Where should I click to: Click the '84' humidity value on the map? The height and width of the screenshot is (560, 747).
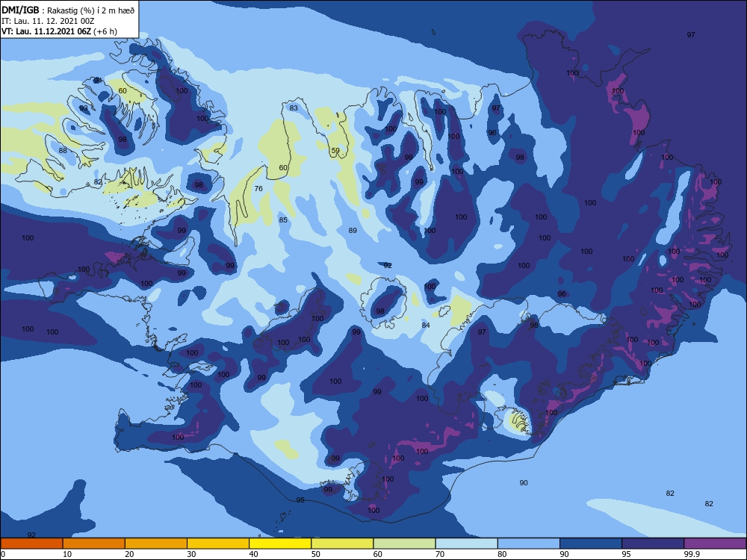(x=426, y=326)
